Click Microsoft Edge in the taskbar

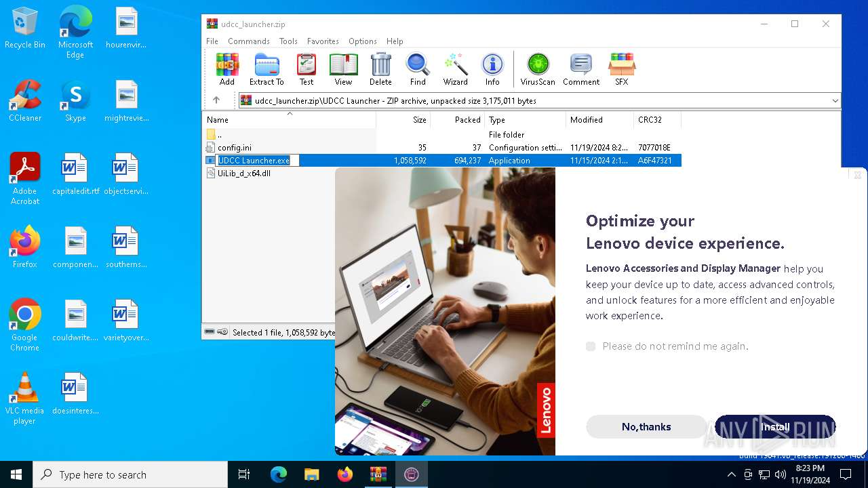(279, 474)
